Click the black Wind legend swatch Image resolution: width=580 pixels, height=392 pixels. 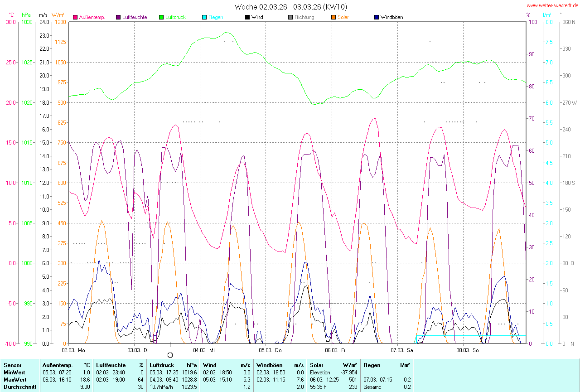pyautogui.click(x=247, y=17)
